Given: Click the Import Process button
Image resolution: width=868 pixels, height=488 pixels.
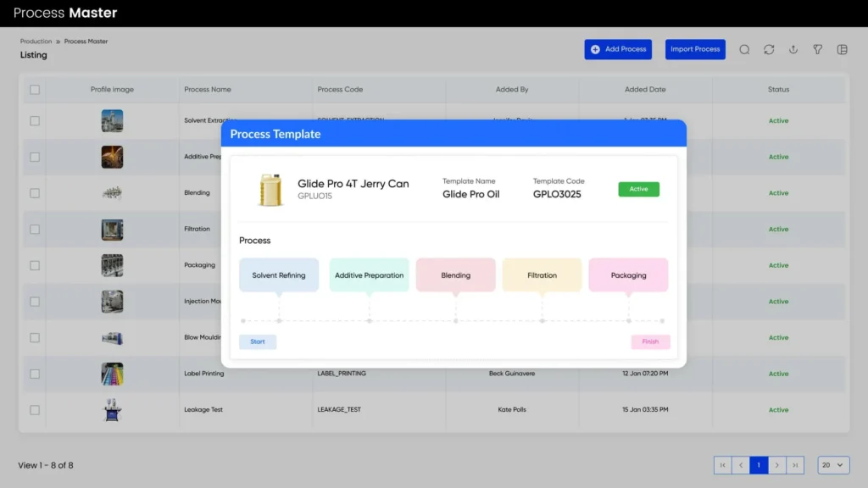Looking at the screenshot, I should point(695,49).
